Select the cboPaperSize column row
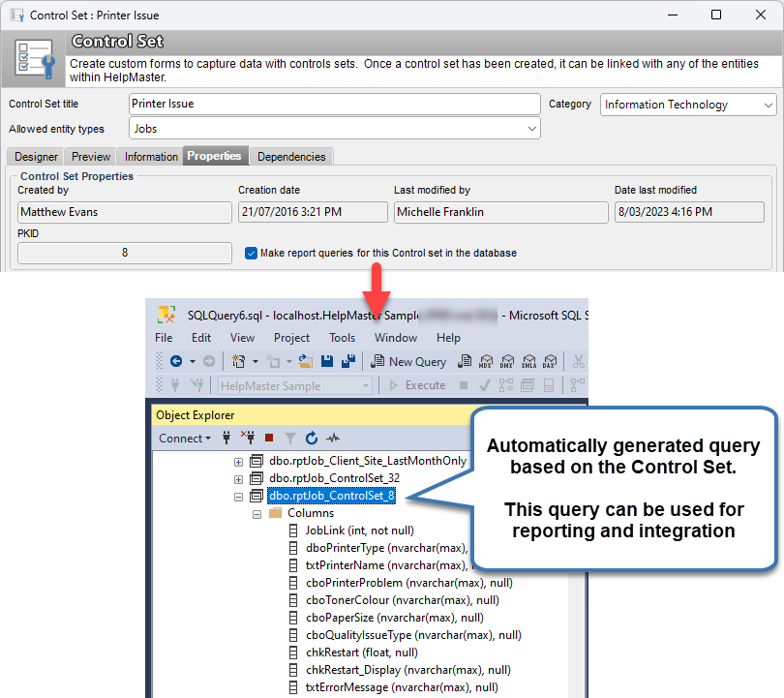 pyautogui.click(x=395, y=618)
